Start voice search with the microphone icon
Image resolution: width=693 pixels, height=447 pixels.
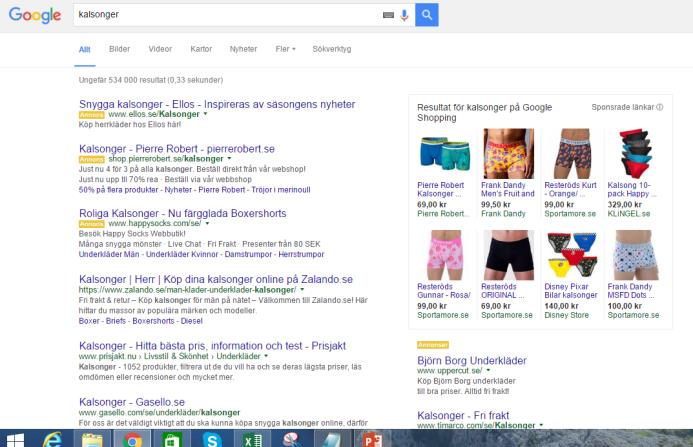(x=404, y=15)
